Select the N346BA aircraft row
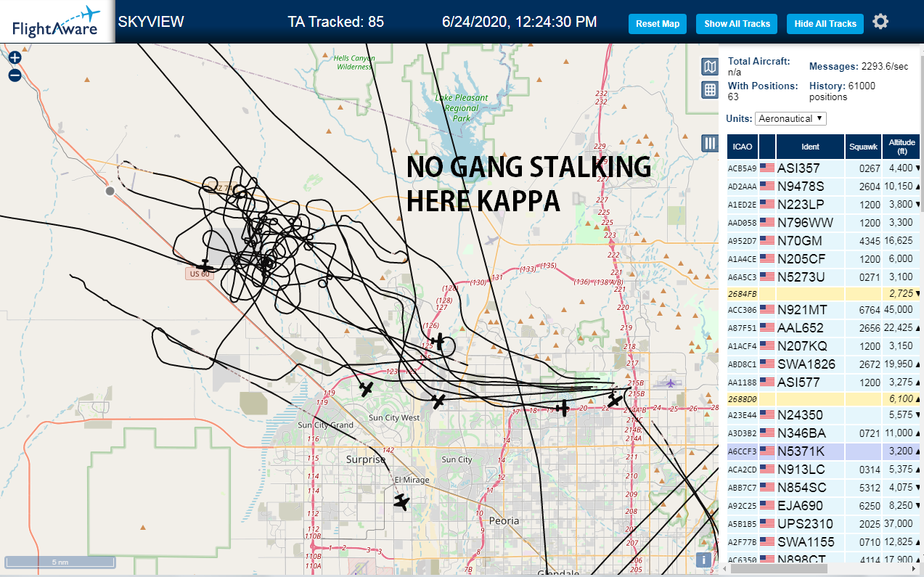The width and height of the screenshot is (924, 577). (823, 433)
